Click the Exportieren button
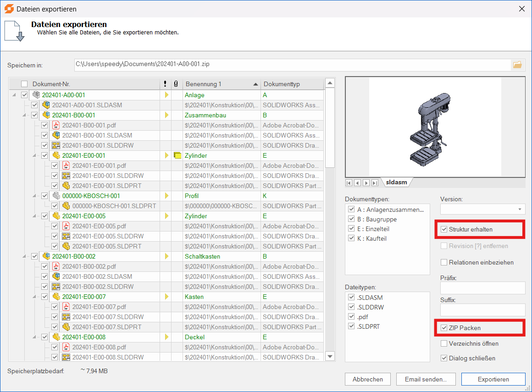 pos(493,380)
